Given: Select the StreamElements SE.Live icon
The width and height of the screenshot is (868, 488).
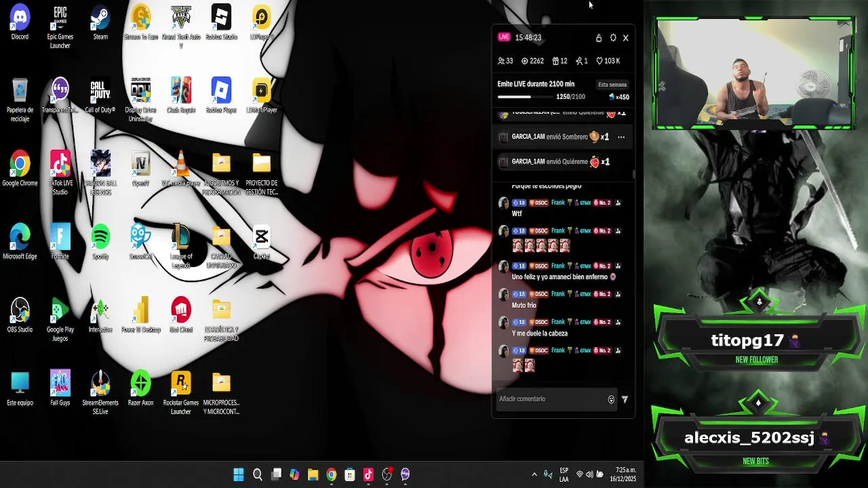Looking at the screenshot, I should 100,393.
